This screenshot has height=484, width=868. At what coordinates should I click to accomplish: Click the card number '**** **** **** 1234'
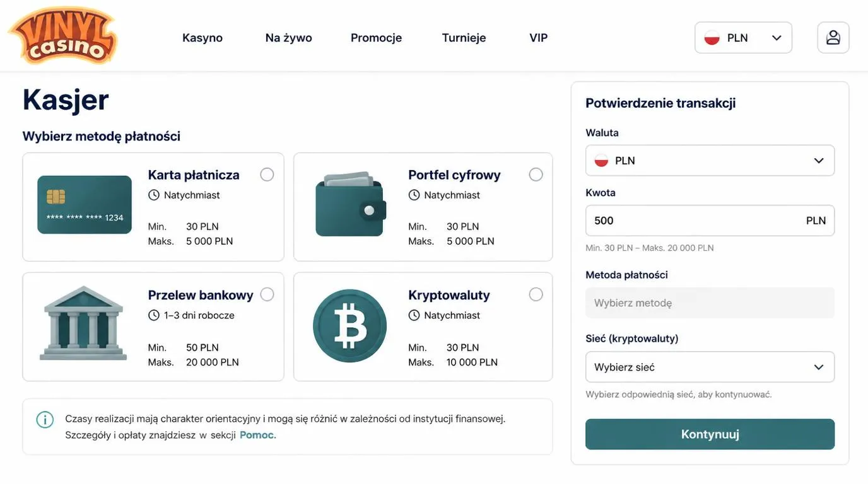(x=85, y=218)
